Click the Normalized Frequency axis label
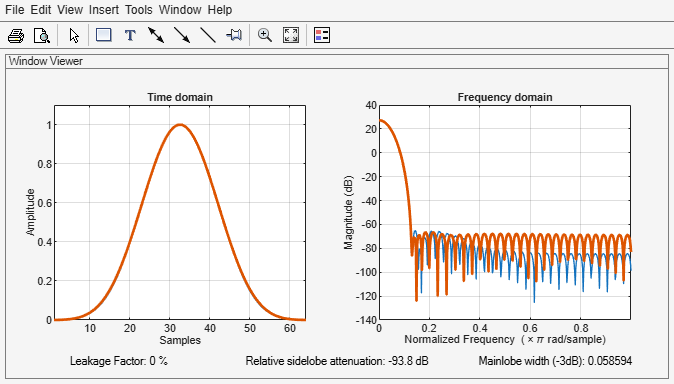The image size is (674, 384). (505, 340)
